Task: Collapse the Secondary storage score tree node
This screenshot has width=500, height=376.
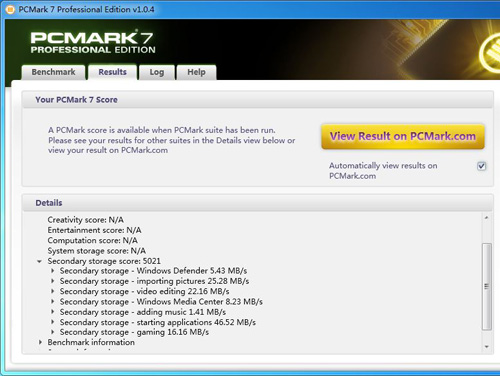Action: [x=39, y=261]
